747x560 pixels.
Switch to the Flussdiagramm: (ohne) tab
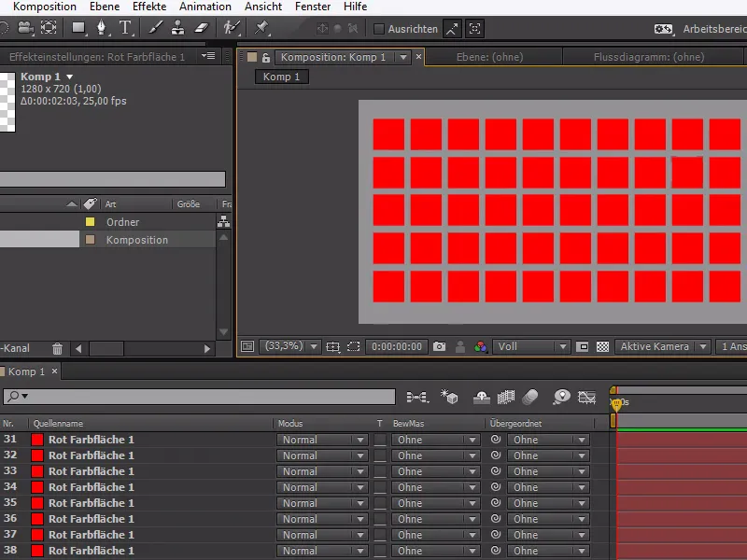click(649, 57)
